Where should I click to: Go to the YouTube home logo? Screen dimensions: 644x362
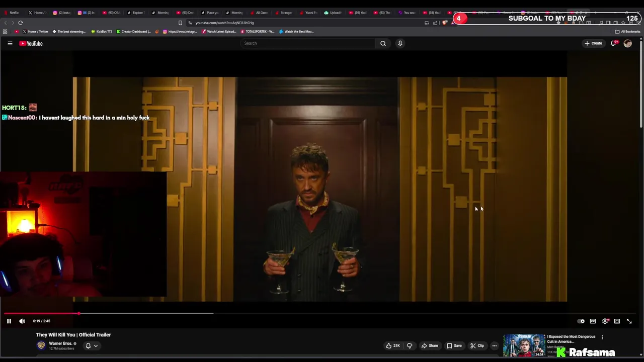(x=31, y=43)
